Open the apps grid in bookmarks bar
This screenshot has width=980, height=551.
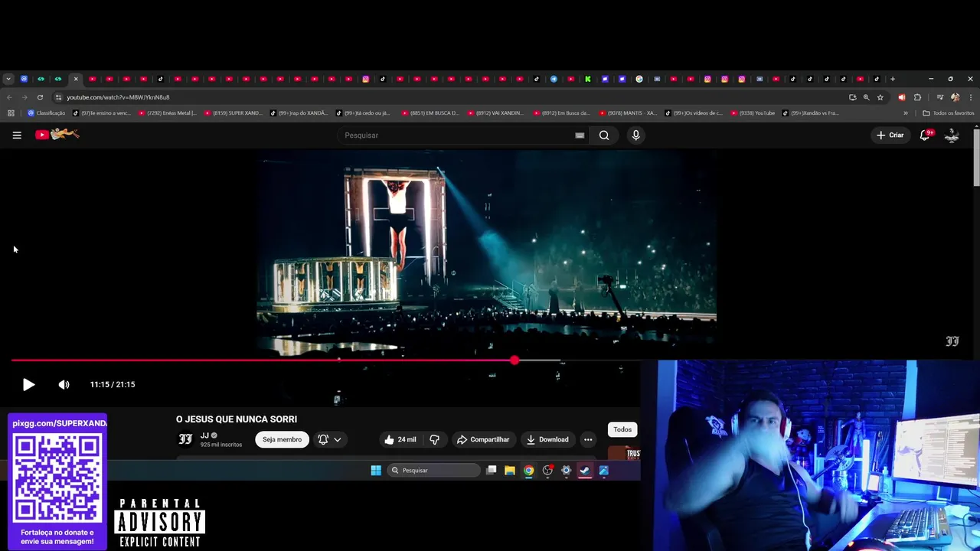pyautogui.click(x=11, y=113)
